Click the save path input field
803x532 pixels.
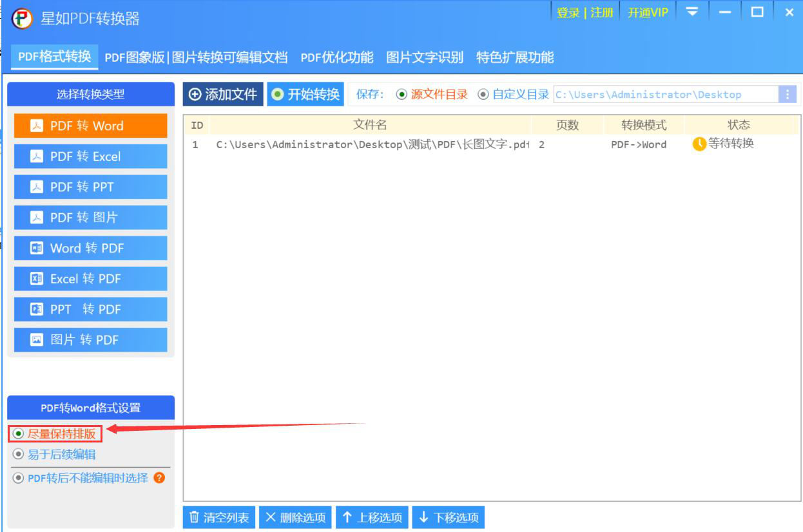click(666, 95)
